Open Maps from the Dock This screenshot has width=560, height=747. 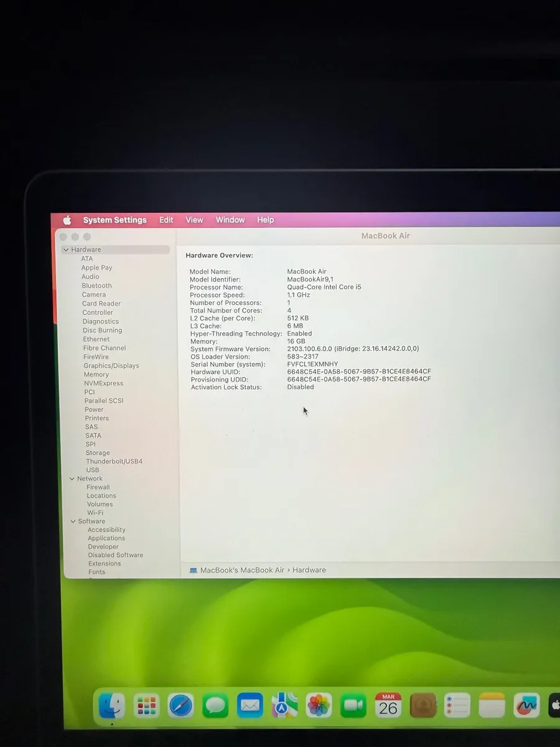coord(284,705)
